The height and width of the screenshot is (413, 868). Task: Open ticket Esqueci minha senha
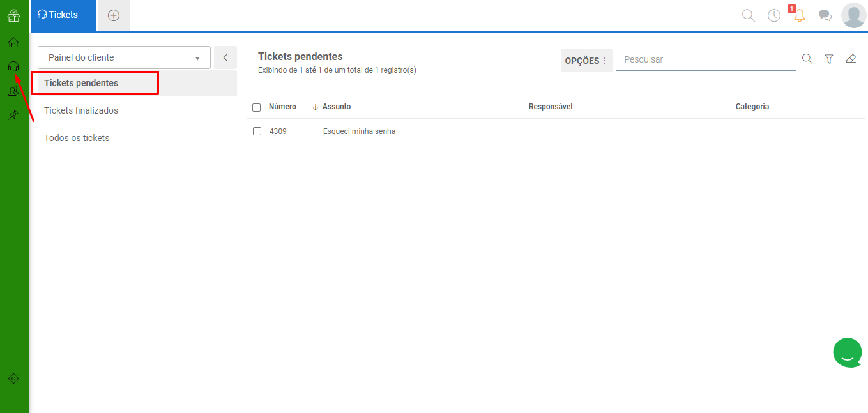pos(359,131)
